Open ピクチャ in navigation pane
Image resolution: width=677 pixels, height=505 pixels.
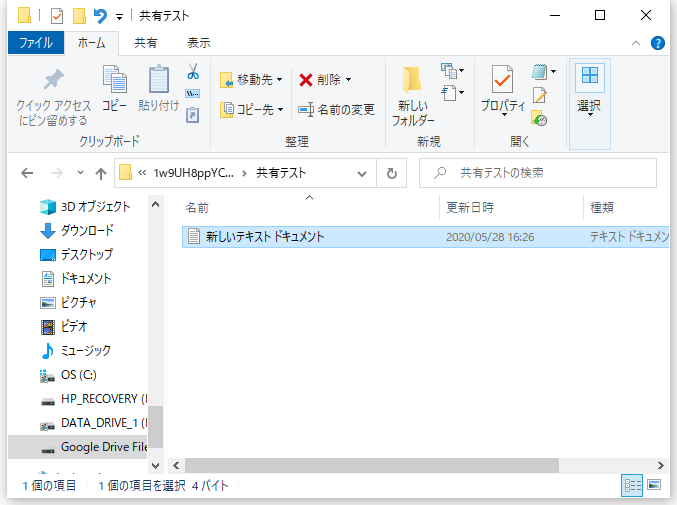pyautogui.click(x=68, y=303)
